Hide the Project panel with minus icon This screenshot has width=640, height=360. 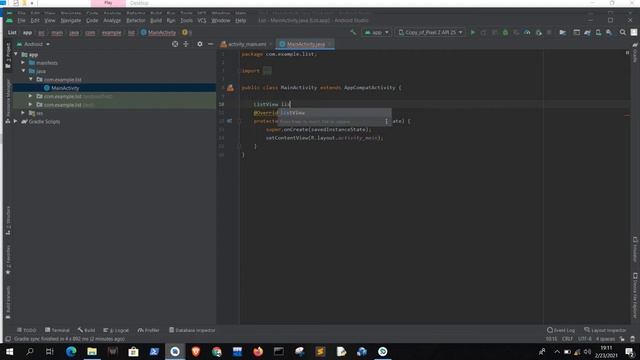(x=210, y=44)
